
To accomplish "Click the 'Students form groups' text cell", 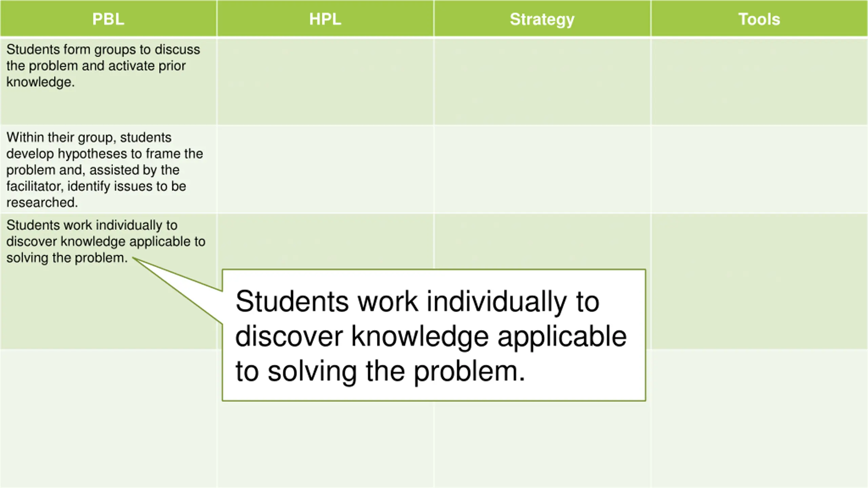I will click(103, 66).
